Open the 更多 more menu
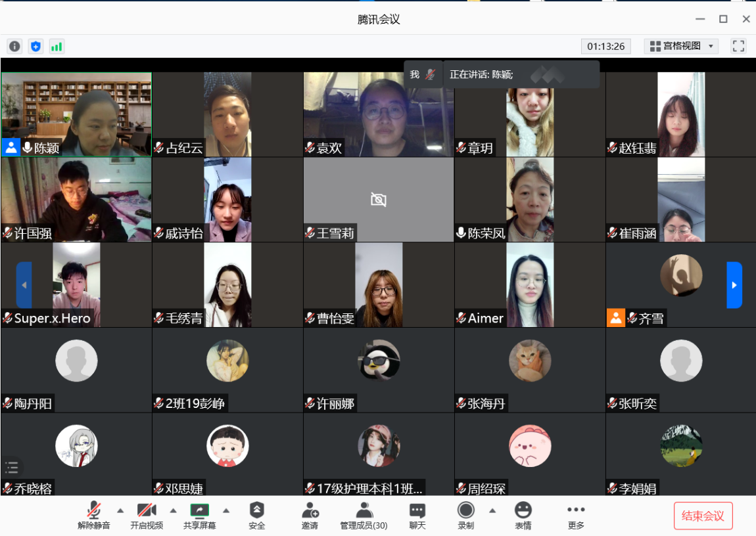Viewport: 756px width, 536px height. (576, 516)
